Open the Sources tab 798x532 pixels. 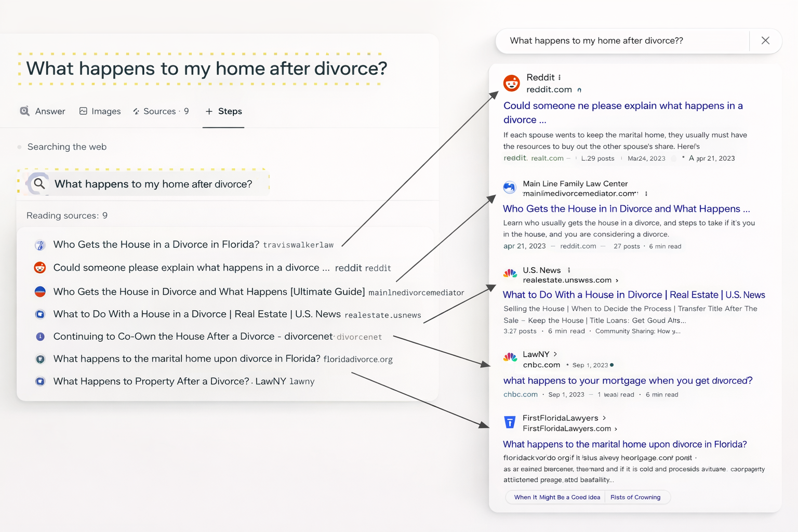tap(161, 111)
